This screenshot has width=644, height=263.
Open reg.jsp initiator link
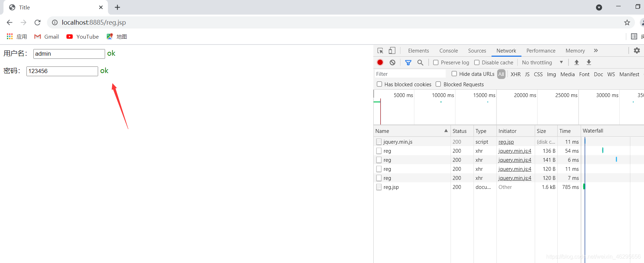(x=506, y=142)
